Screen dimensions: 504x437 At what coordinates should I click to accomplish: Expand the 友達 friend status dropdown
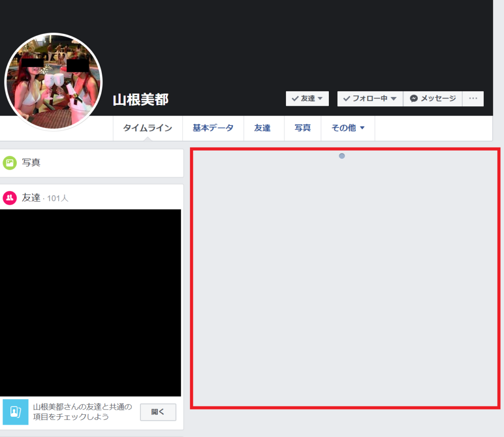[307, 98]
